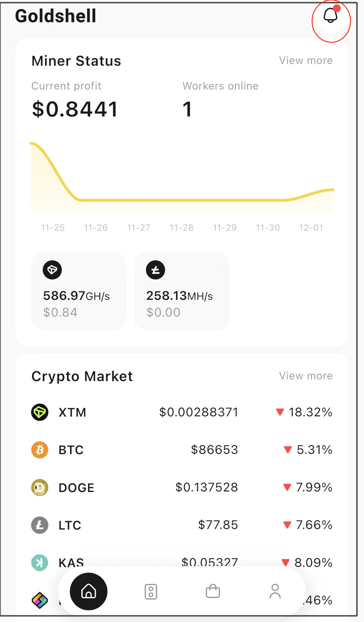Select the 258.13 MH/s Litecoin card
Image resolution: width=364 pixels, height=622 pixels.
pyautogui.click(x=182, y=291)
